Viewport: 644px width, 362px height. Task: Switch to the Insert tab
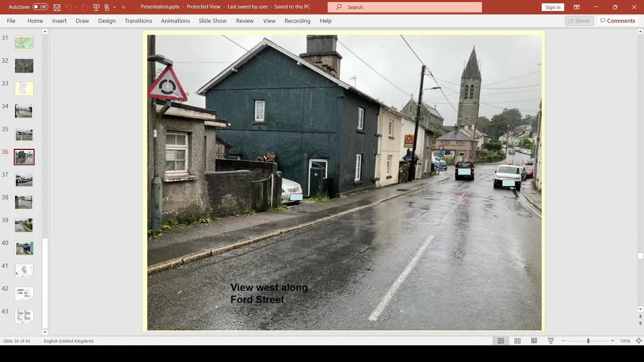click(x=59, y=21)
